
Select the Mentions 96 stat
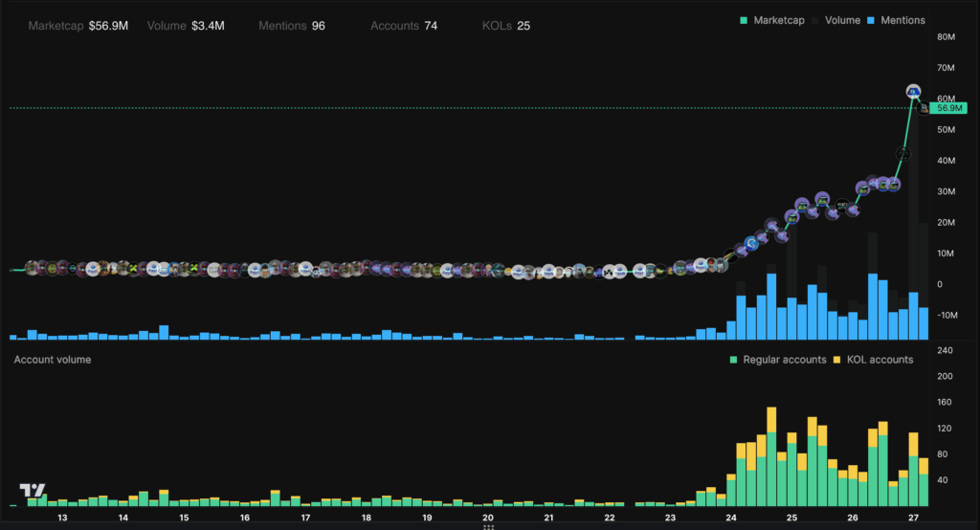[291, 26]
